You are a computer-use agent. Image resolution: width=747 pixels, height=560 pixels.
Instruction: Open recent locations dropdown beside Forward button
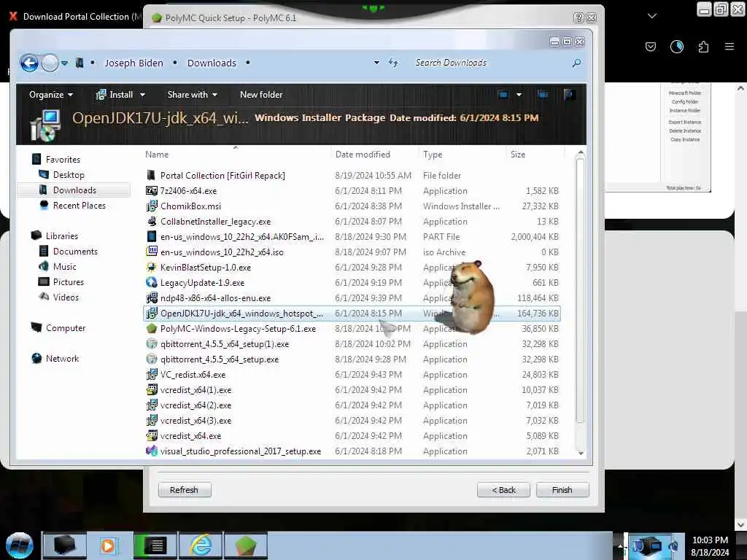65,63
